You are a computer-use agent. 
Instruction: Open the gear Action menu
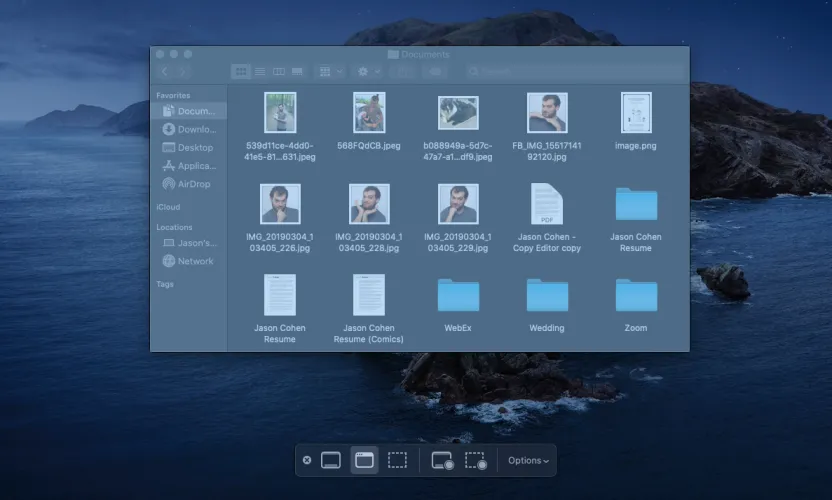click(x=367, y=72)
